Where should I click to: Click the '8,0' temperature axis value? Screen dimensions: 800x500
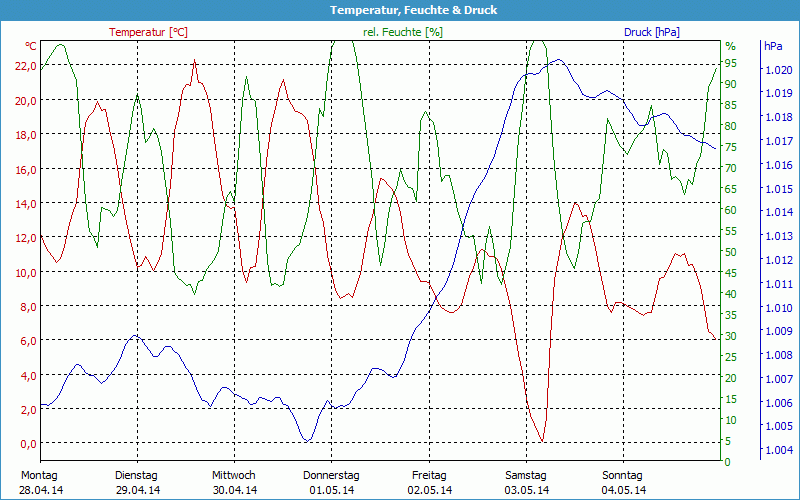click(28, 307)
